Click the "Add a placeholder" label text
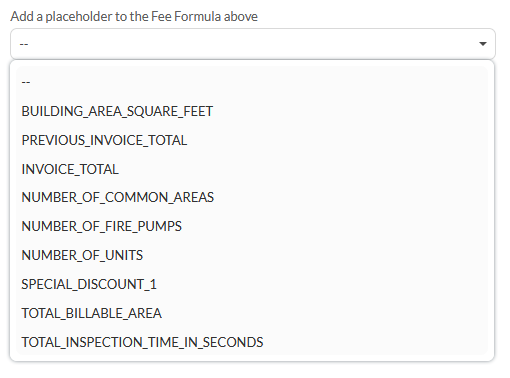The image size is (510, 378). point(134,16)
